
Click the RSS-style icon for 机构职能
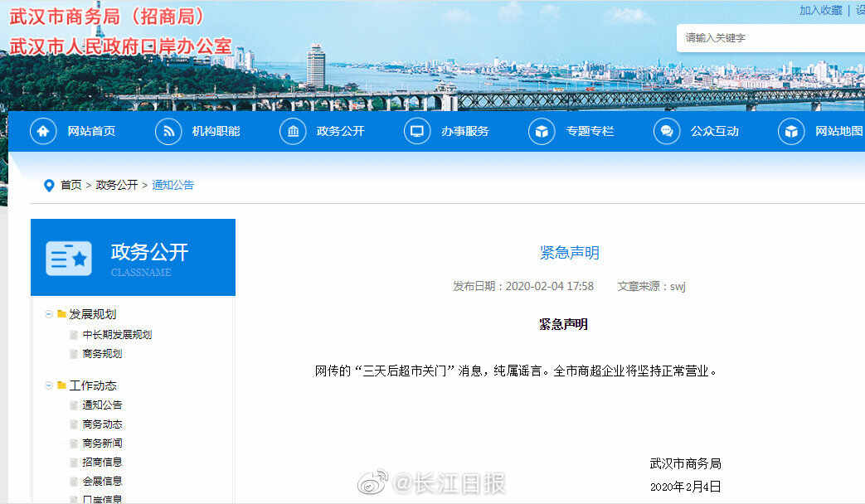(x=168, y=132)
